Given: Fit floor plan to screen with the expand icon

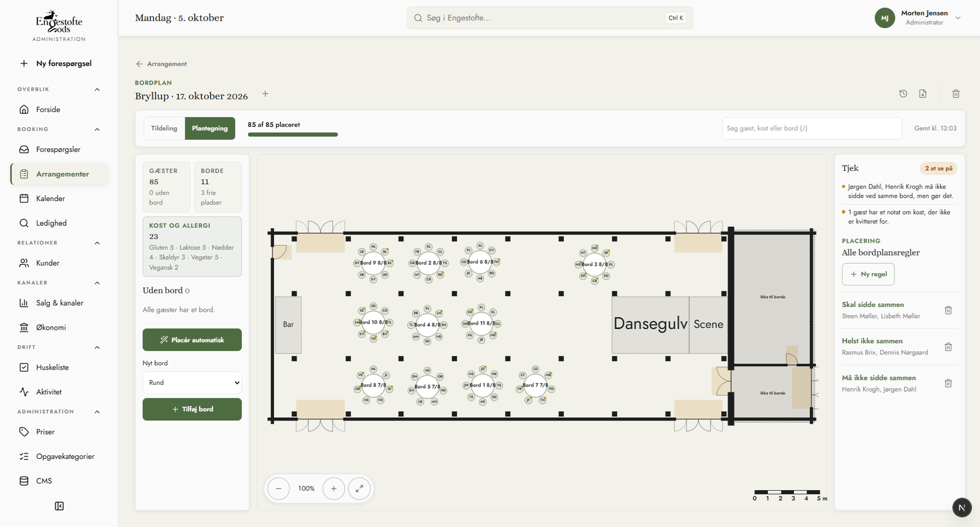Looking at the screenshot, I should click(x=360, y=488).
